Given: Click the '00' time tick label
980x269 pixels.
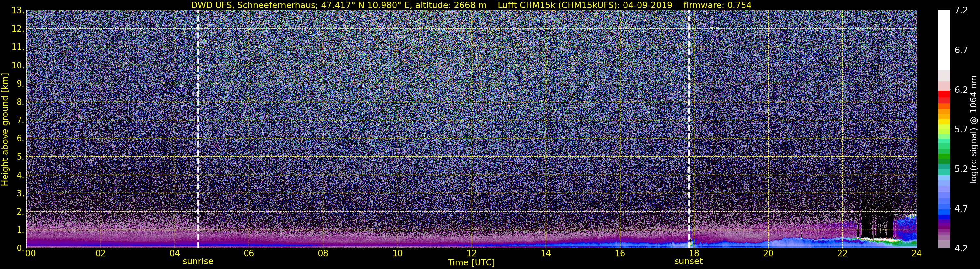Looking at the screenshot, I should pos(30,253).
